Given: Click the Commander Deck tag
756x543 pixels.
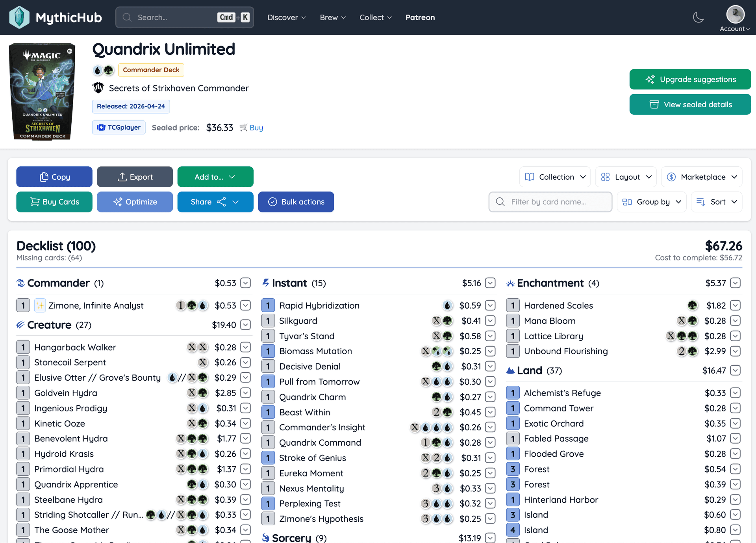Looking at the screenshot, I should (151, 70).
